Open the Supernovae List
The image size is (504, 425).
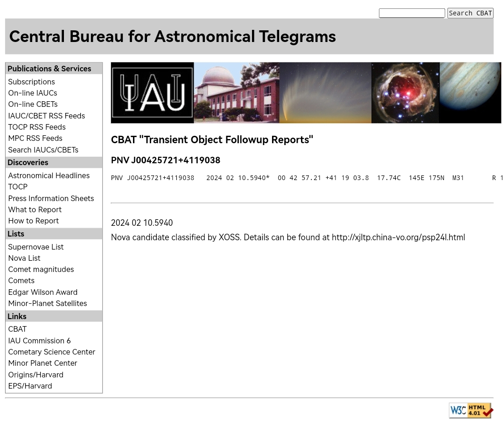(x=36, y=247)
